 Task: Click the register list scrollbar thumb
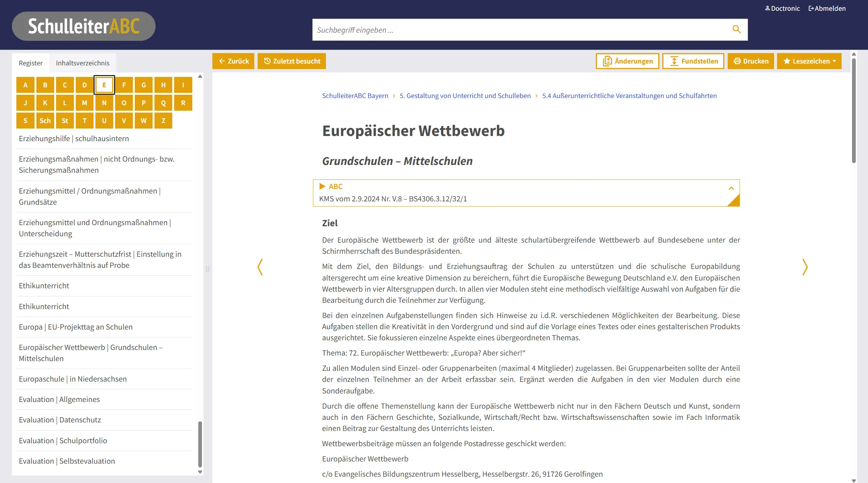200,444
